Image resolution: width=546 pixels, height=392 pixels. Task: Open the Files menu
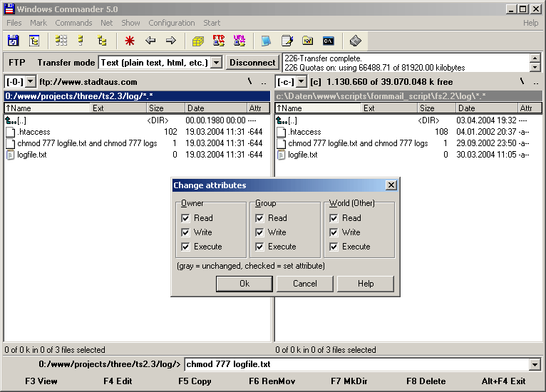coord(14,23)
